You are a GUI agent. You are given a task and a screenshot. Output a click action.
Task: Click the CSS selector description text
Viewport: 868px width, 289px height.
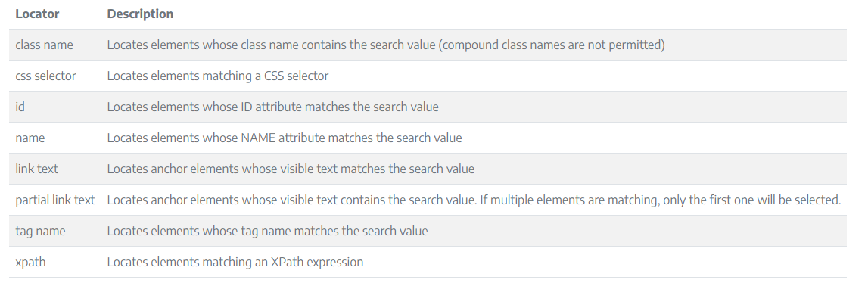217,76
